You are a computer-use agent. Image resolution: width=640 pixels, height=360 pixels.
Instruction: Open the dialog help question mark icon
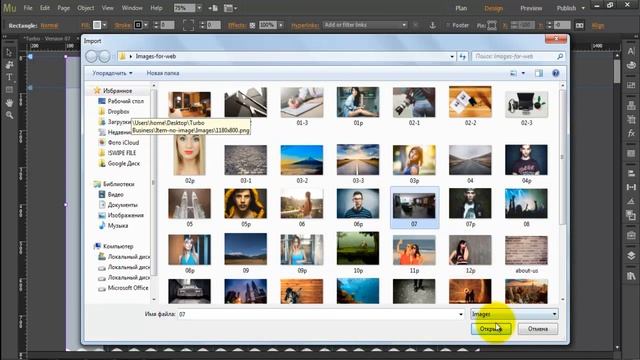click(556, 73)
